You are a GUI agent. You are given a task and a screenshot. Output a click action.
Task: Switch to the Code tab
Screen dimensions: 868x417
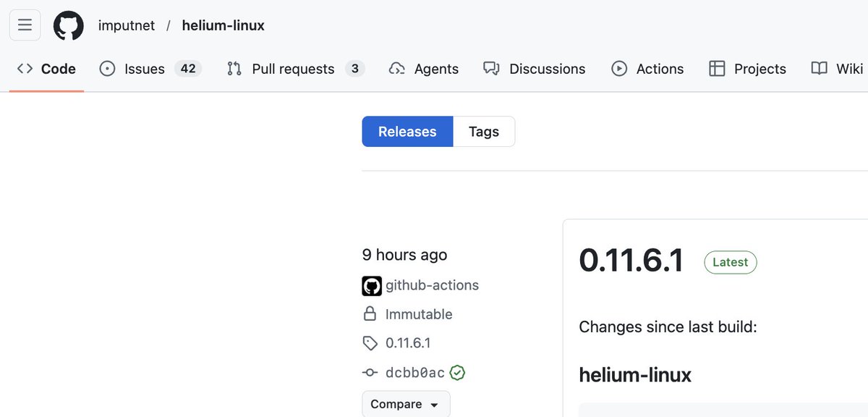(x=46, y=69)
